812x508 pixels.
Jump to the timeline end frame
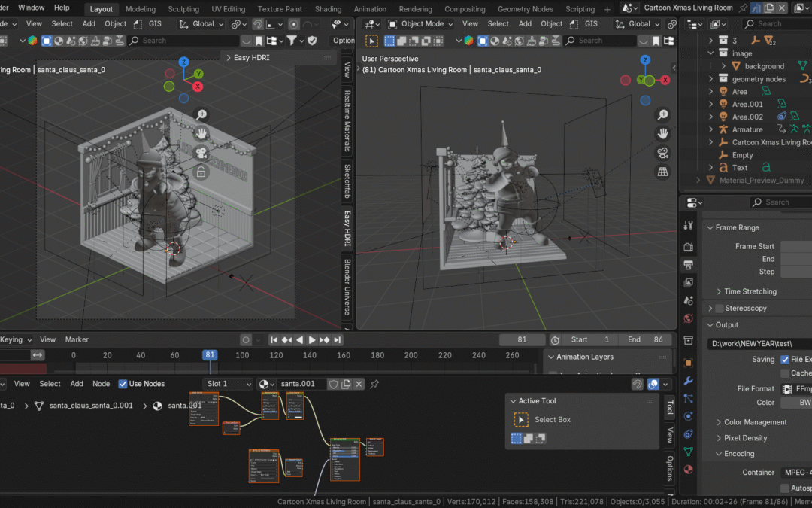[337, 340]
